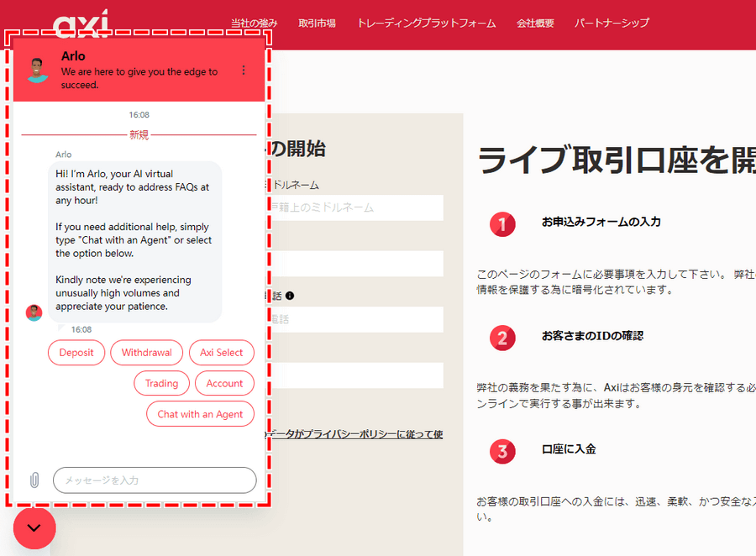Image resolution: width=756 pixels, height=556 pixels.
Task: Click Arlo's greeting message bubble
Action: (x=135, y=241)
